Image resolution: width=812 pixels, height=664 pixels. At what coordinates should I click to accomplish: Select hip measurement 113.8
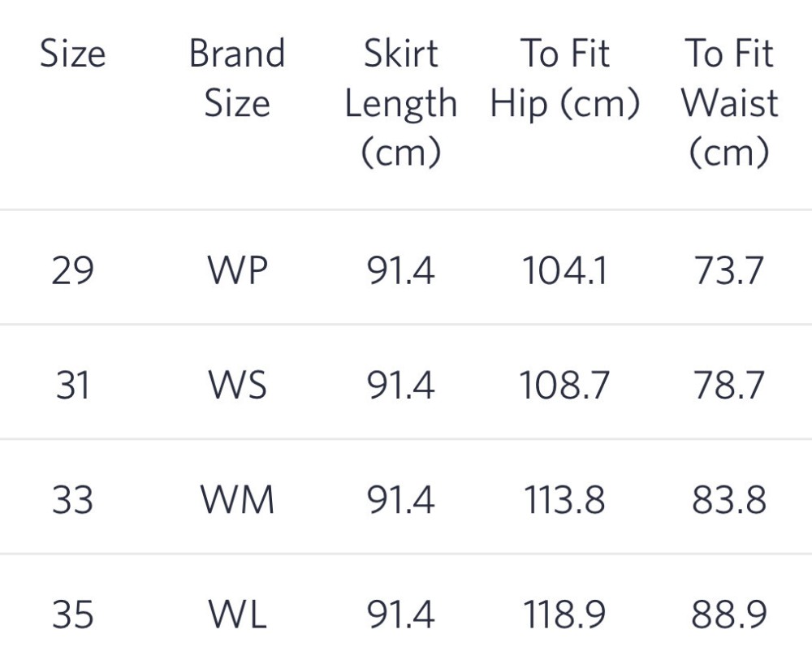[x=564, y=500]
